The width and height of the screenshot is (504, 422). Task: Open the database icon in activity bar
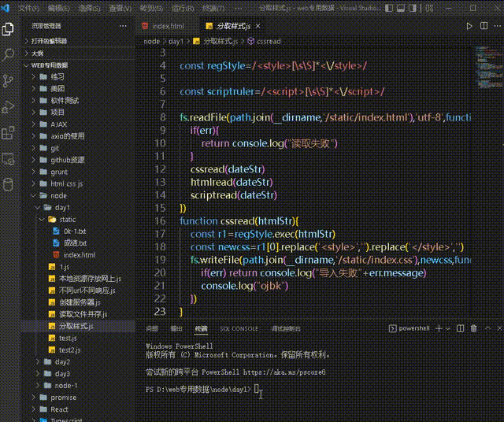(x=9, y=184)
